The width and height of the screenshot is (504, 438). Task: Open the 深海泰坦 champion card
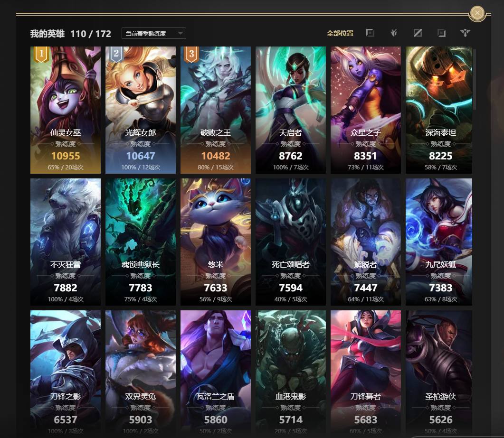pos(439,110)
